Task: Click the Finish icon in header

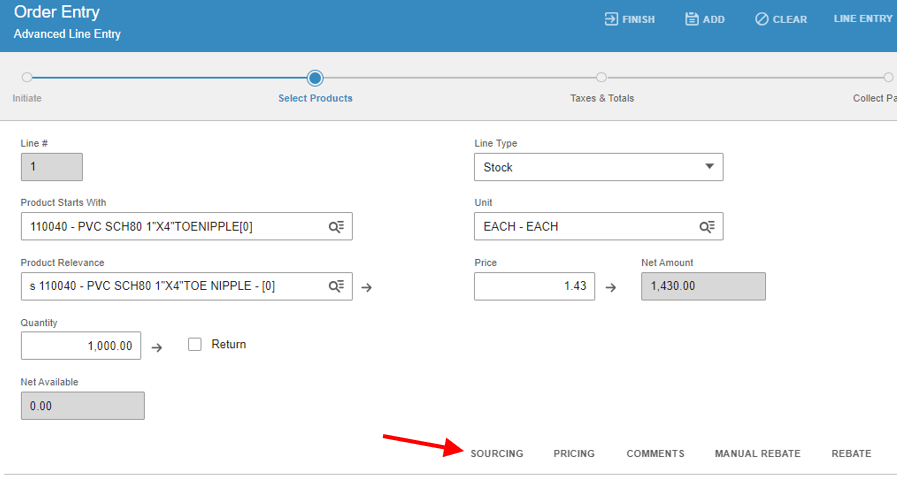Action: pos(611,19)
